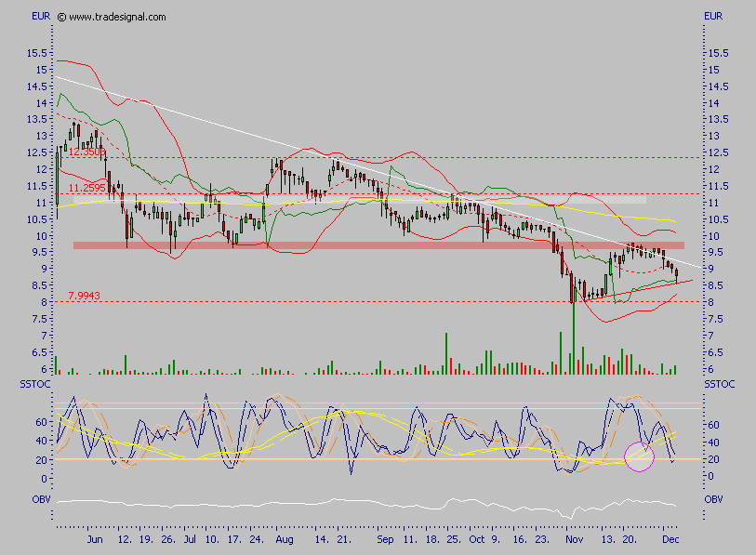
Task: Click the SSTOC label on the right axis
Action: pyautogui.click(x=720, y=384)
